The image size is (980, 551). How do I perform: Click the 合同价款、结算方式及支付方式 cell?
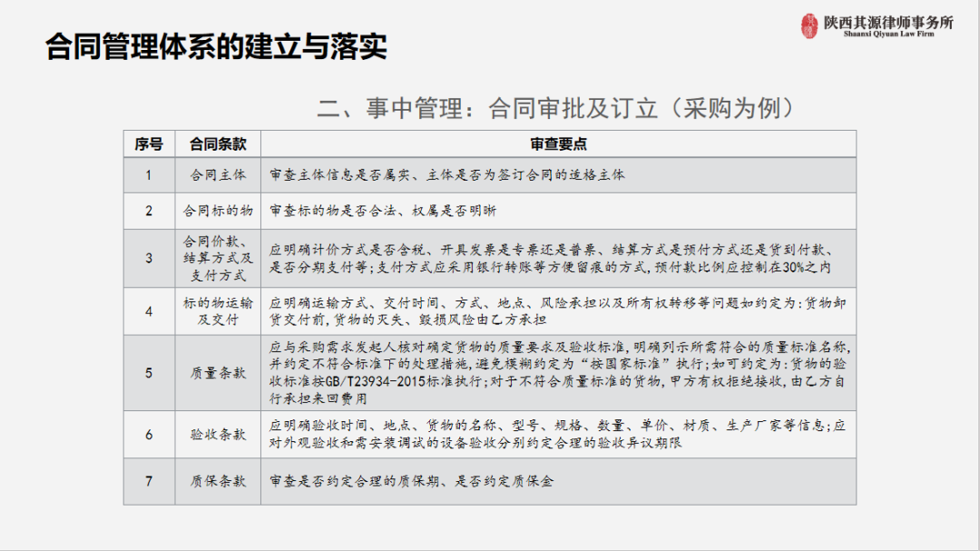218,259
